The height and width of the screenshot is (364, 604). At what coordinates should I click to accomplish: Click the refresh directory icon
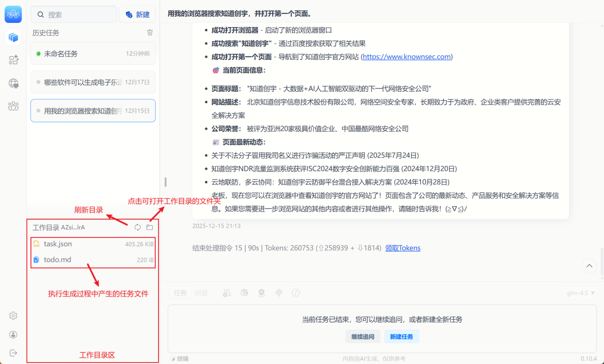138,227
